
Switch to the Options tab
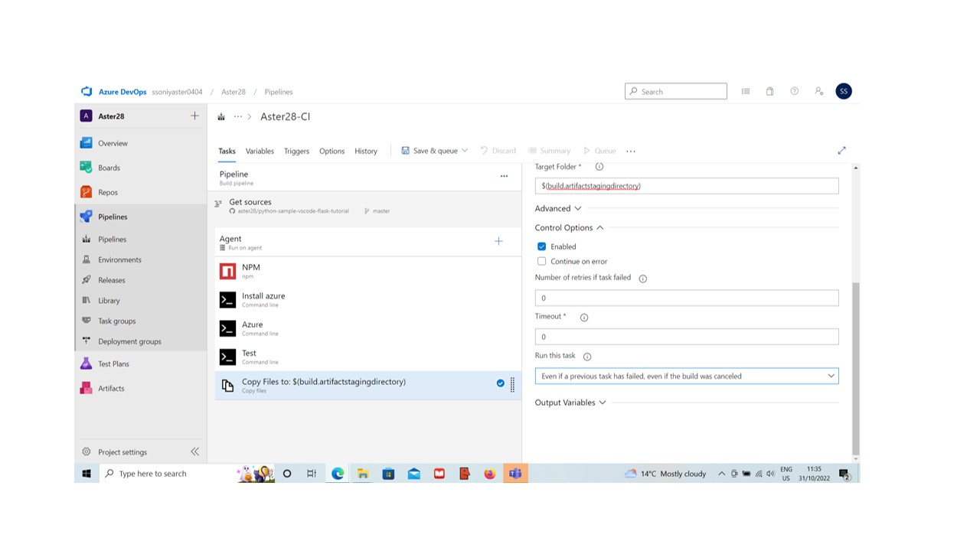(332, 151)
